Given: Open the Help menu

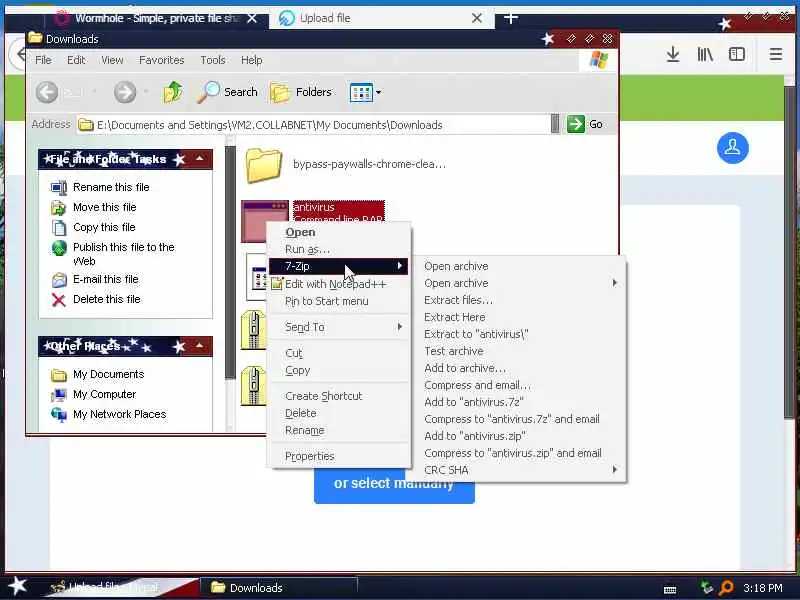Looking at the screenshot, I should point(252,60).
